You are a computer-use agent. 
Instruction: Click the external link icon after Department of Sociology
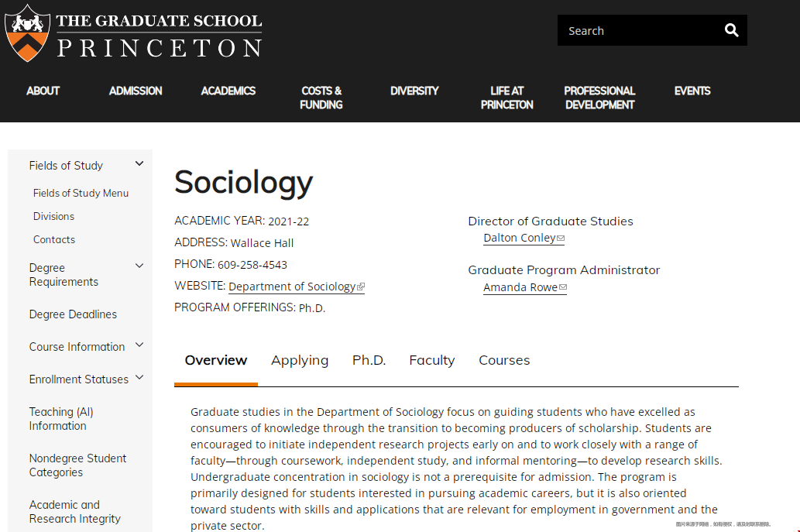[x=361, y=287]
